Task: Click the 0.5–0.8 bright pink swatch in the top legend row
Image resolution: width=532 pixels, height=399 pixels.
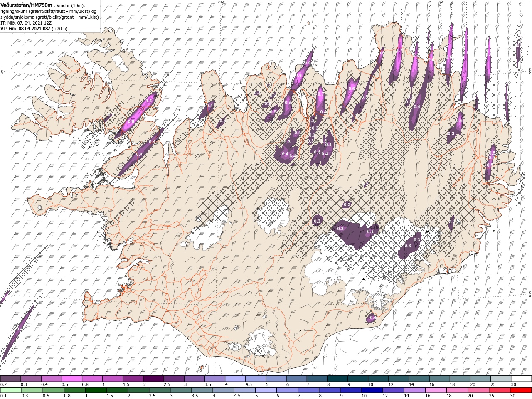Action: click(72, 379)
